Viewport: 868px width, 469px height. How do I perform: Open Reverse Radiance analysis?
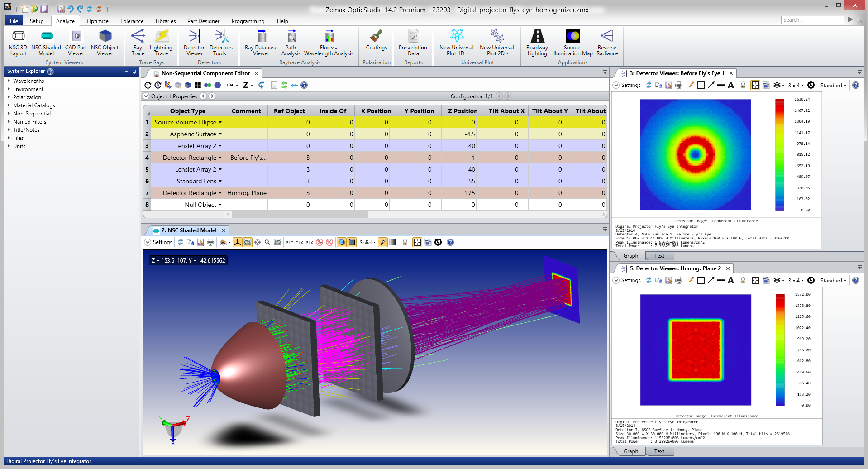[606, 43]
